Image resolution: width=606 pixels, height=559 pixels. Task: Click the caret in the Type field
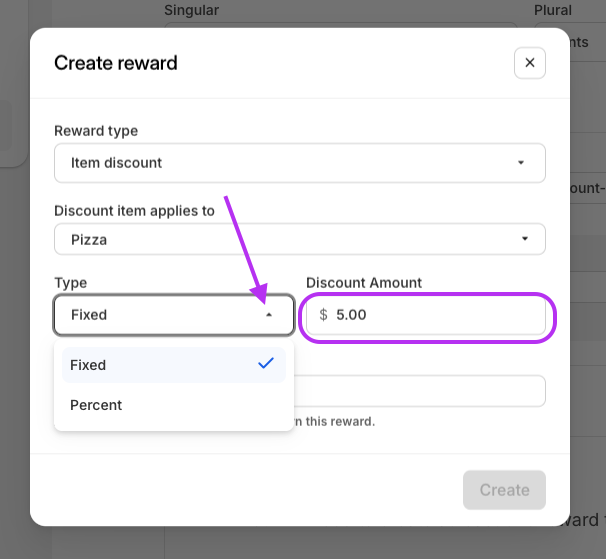click(x=269, y=315)
